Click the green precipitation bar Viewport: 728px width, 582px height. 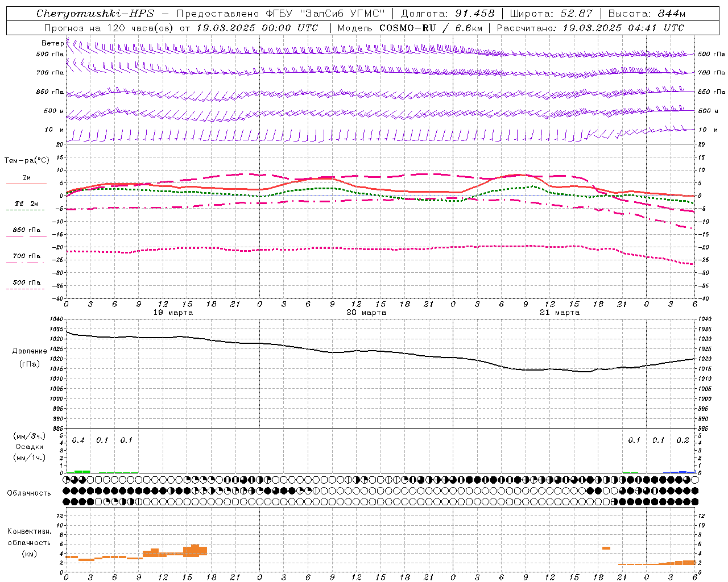pos(82,472)
